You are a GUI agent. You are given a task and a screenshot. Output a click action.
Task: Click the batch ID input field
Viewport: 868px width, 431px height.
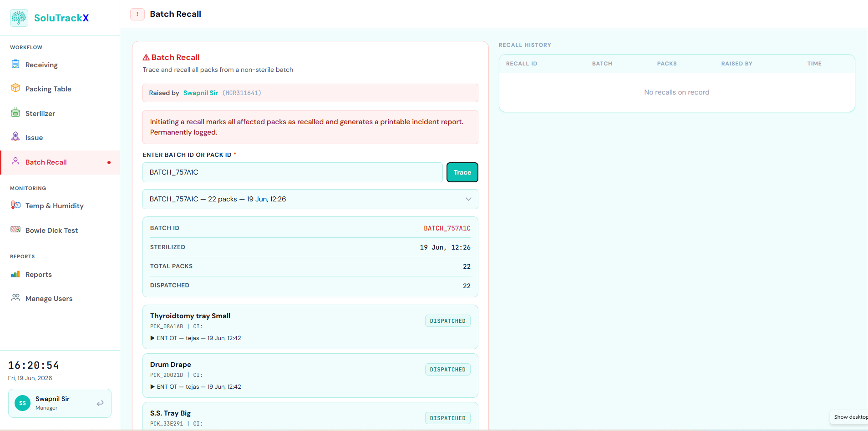(x=292, y=172)
